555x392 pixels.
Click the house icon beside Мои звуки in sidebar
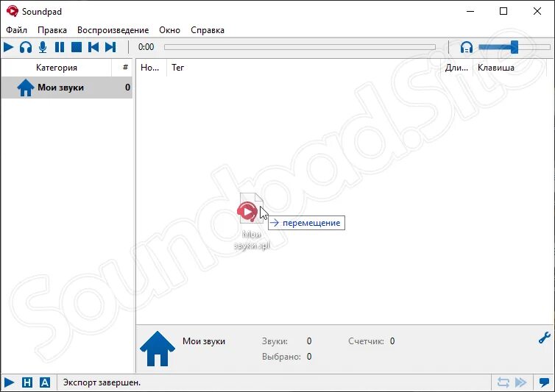(x=26, y=88)
